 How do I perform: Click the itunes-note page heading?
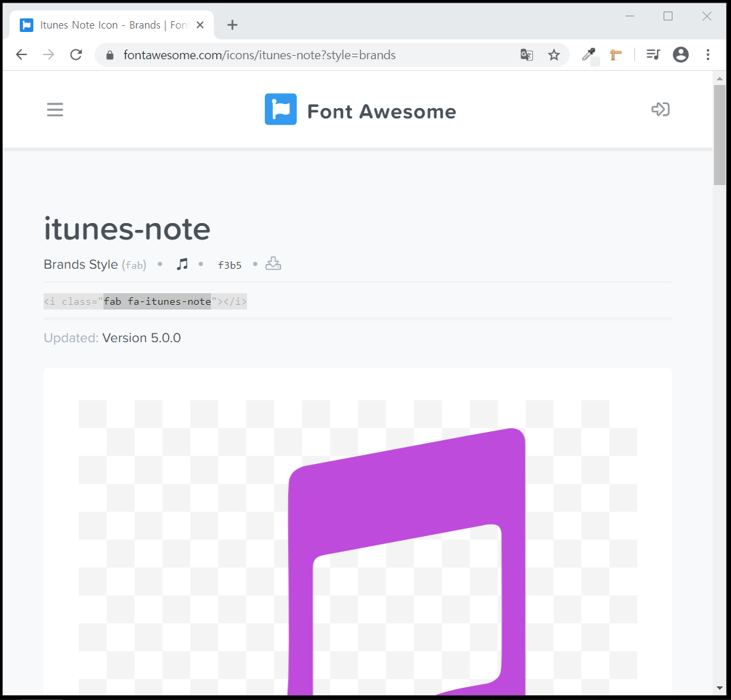[x=127, y=229]
